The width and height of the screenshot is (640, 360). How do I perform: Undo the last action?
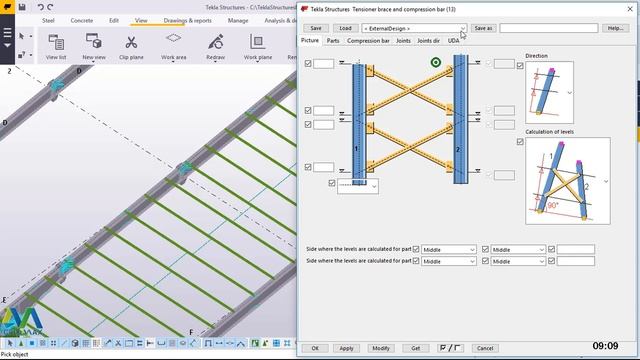click(40, 7)
